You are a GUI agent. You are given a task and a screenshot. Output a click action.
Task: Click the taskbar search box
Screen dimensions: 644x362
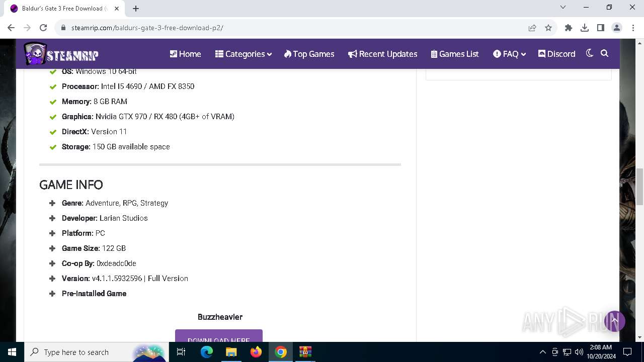[96, 352]
